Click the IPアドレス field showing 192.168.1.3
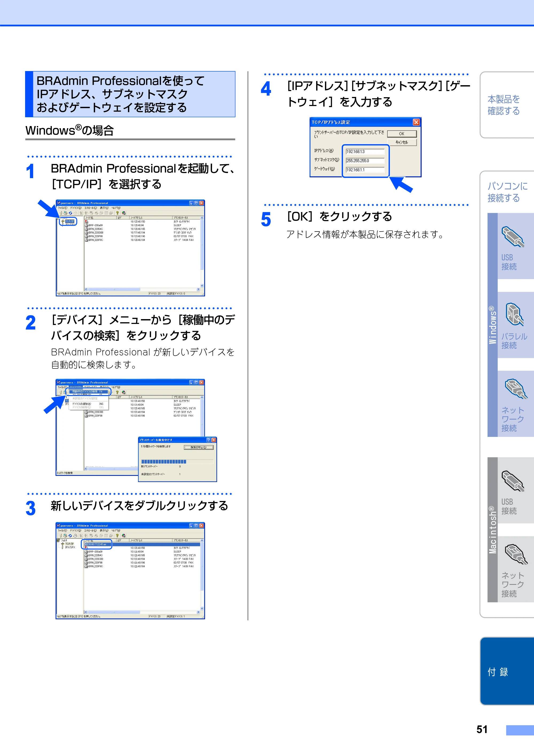Viewport: 534px width, 756px height. [x=365, y=151]
